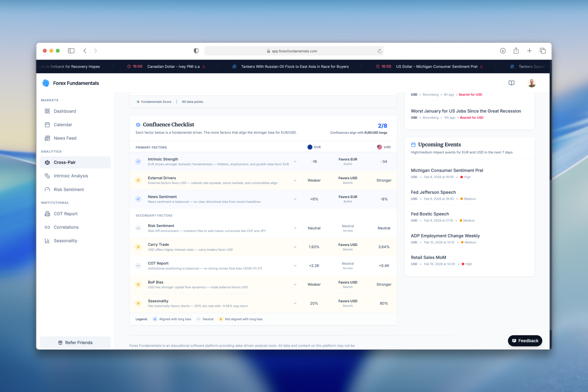This screenshot has width=588, height=392.
Task: Click the browser address bar
Action: click(x=294, y=51)
